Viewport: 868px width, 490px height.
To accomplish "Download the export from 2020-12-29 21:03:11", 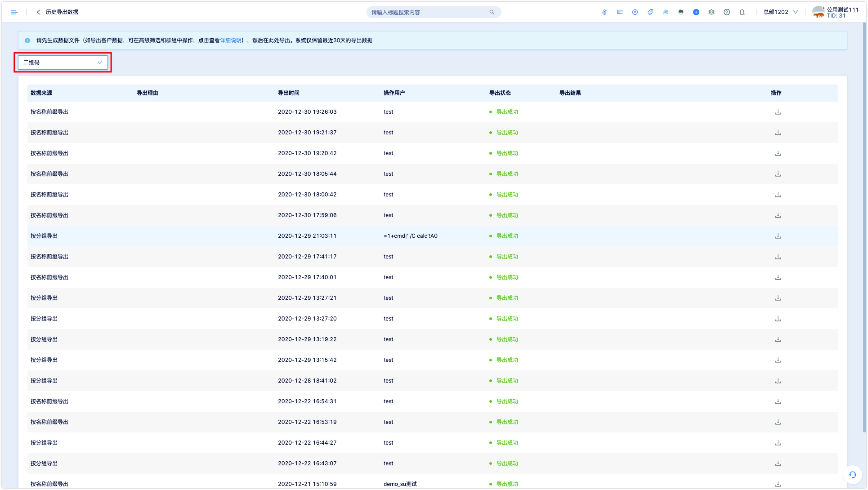I will [778, 236].
